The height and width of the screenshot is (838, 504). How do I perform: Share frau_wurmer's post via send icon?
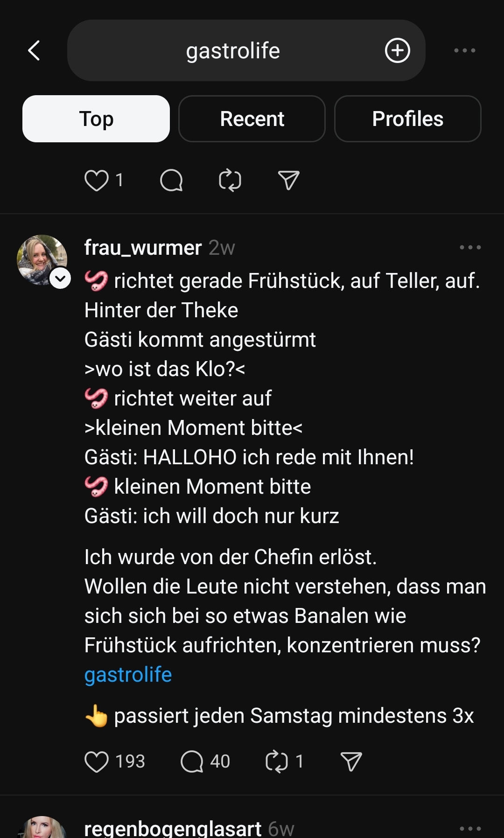[351, 761]
